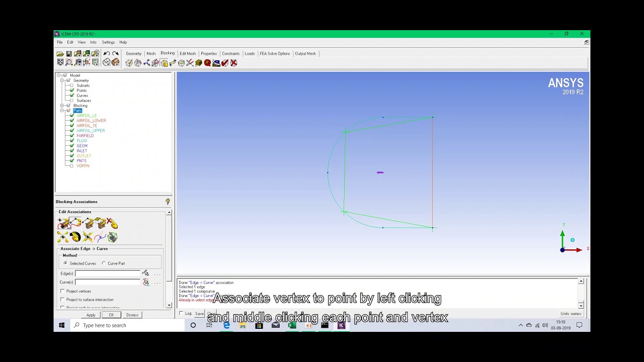
Task: Click the curve selection picker icon
Action: tap(146, 282)
